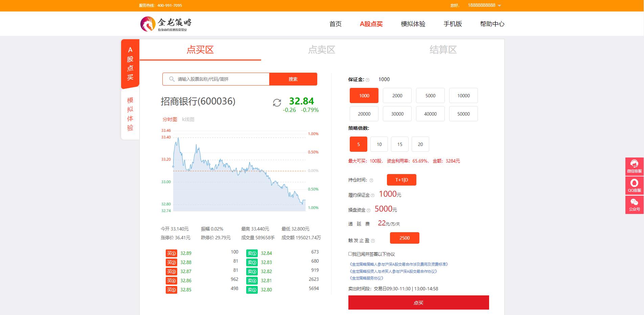Open the 金龙策略服务协议 link
Viewport: 644px width, 315px height.
coord(367,278)
